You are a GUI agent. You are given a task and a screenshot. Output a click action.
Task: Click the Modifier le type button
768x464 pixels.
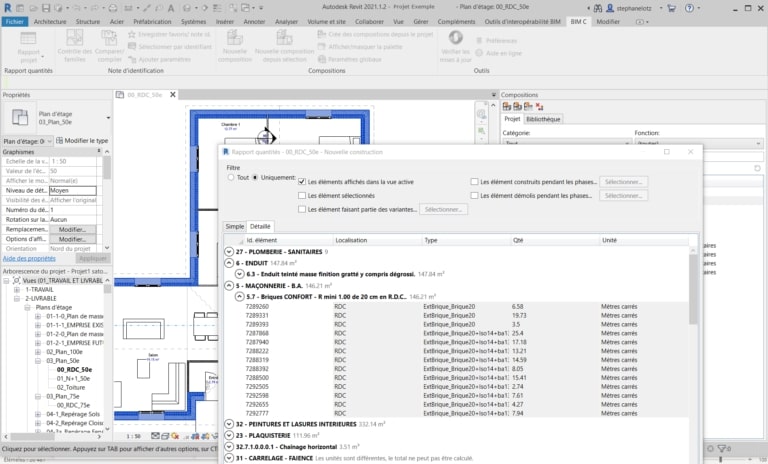[x=83, y=141]
